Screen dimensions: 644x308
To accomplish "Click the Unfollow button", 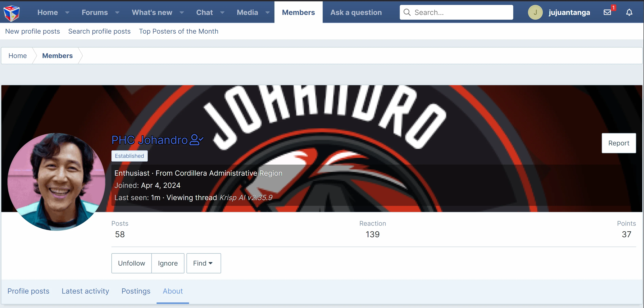I will 131,263.
